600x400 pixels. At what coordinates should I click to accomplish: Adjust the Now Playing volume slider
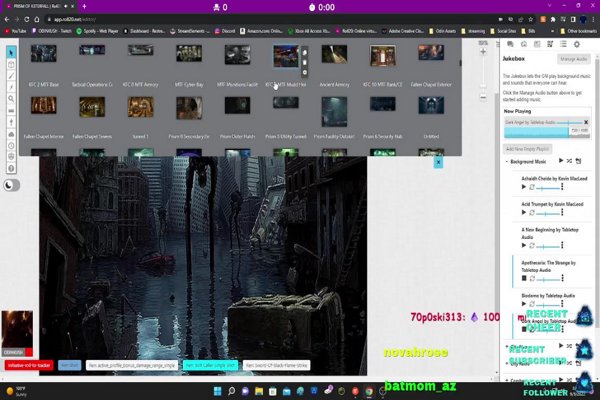[570, 122]
